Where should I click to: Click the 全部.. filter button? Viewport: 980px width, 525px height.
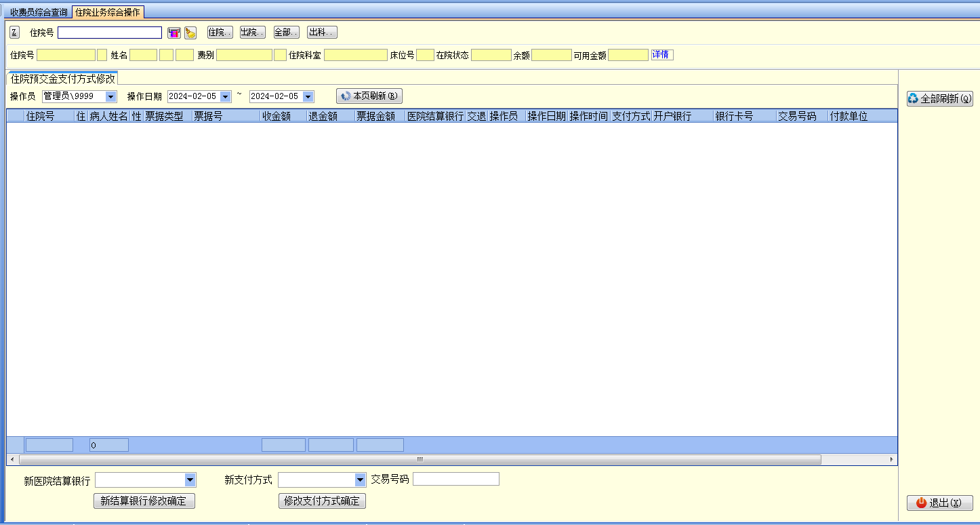(x=287, y=33)
